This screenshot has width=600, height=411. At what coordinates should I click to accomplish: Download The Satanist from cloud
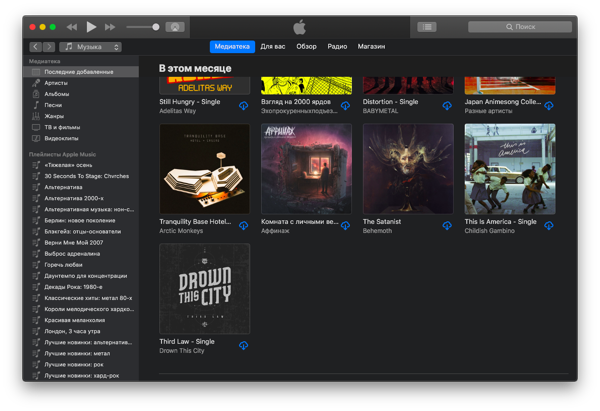[x=447, y=226]
